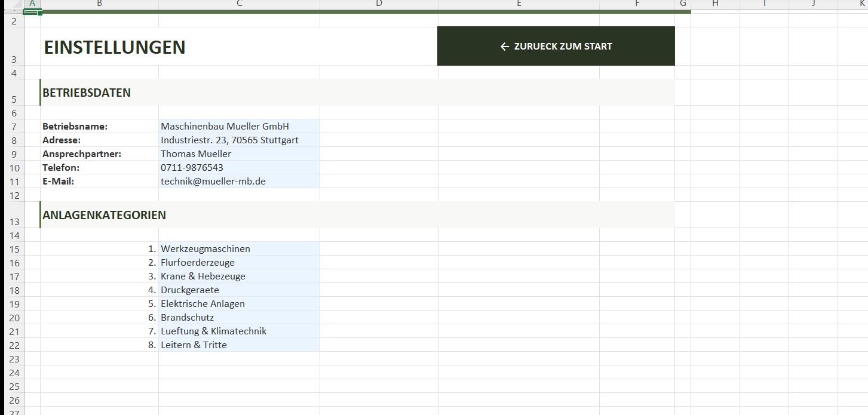Viewport: 868px width, 415px height.
Task: Select the Elektrische Anlagen category cell
Action: [x=239, y=303]
